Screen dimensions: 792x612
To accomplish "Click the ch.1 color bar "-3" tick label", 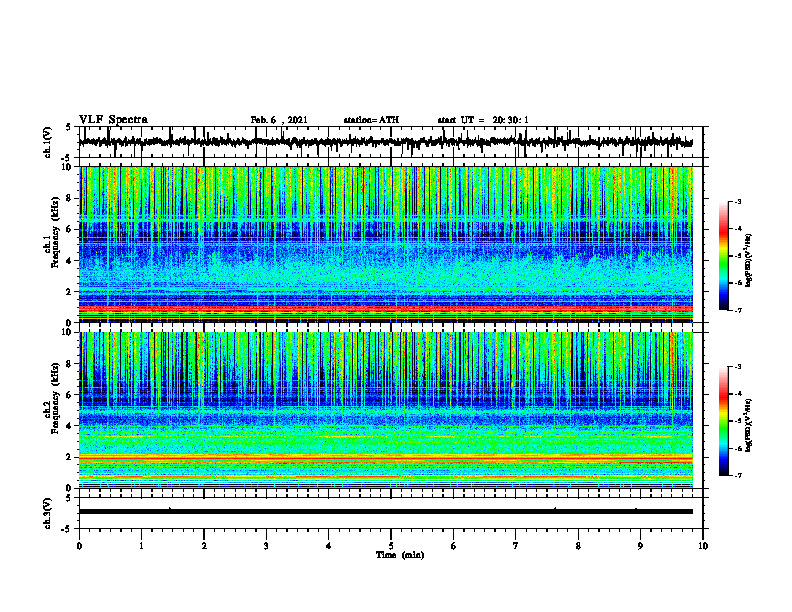I will pyautogui.click(x=738, y=201).
